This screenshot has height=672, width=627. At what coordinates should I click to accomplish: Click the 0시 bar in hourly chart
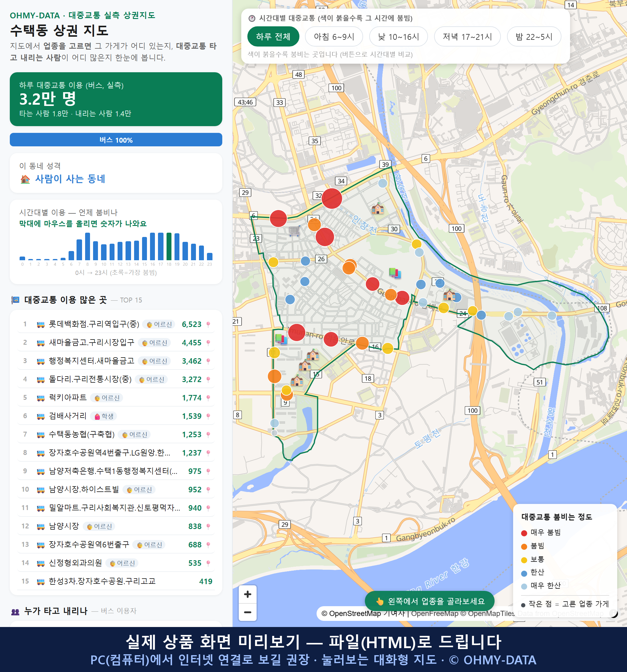point(22,258)
